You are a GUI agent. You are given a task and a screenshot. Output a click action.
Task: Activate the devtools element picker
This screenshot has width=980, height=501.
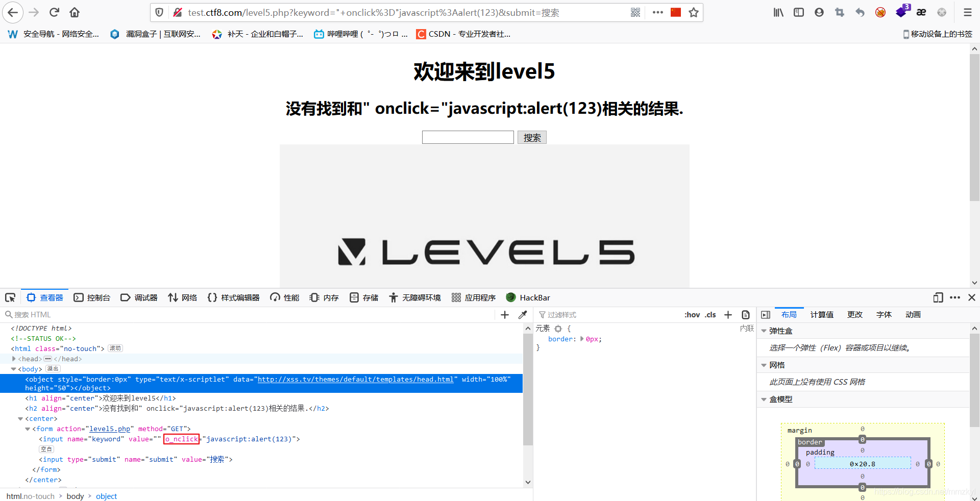[x=10, y=297]
